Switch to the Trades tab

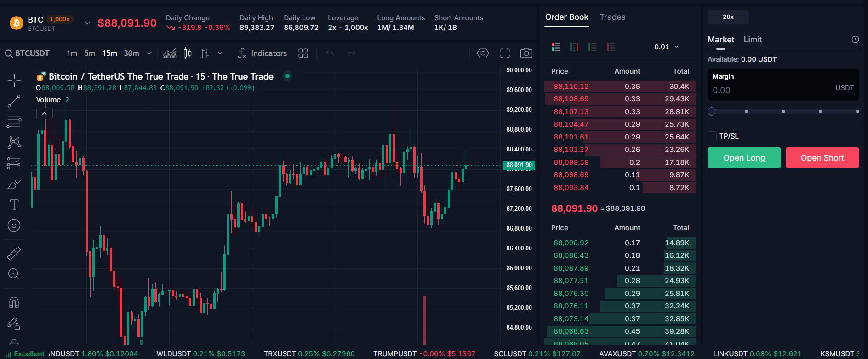pyautogui.click(x=612, y=17)
